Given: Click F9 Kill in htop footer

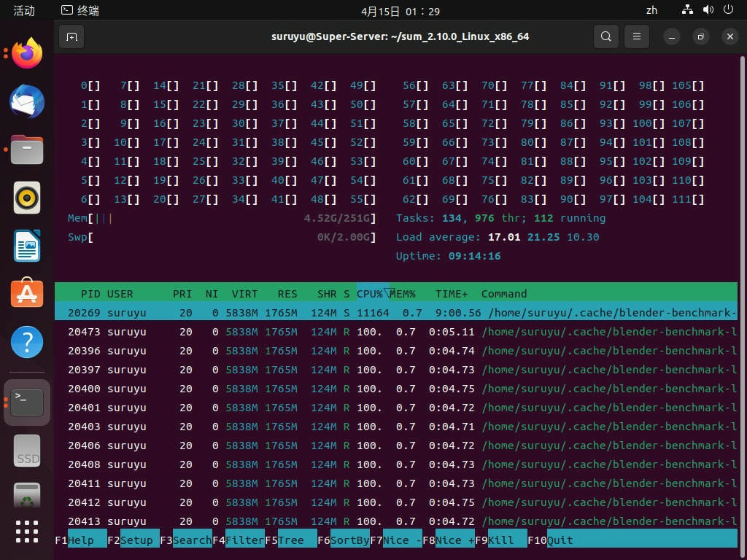Looking at the screenshot, I should click(x=500, y=540).
